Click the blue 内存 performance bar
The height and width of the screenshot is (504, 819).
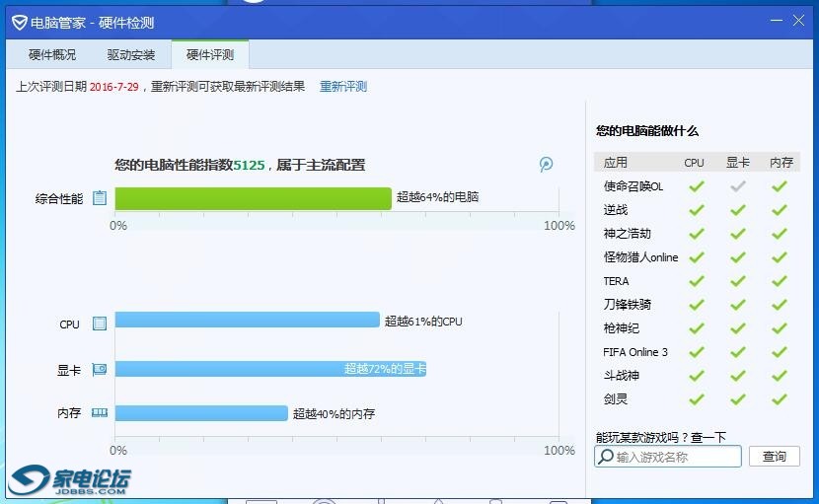click(x=201, y=413)
